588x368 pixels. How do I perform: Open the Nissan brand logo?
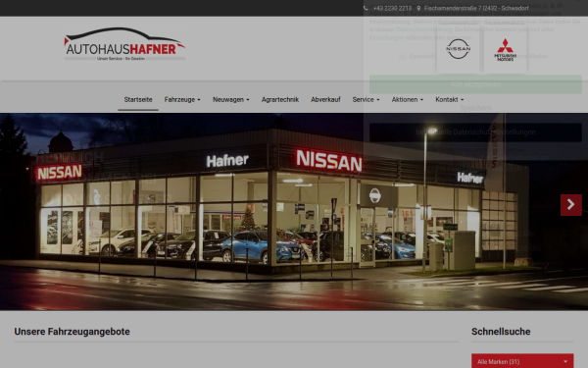pos(459,49)
